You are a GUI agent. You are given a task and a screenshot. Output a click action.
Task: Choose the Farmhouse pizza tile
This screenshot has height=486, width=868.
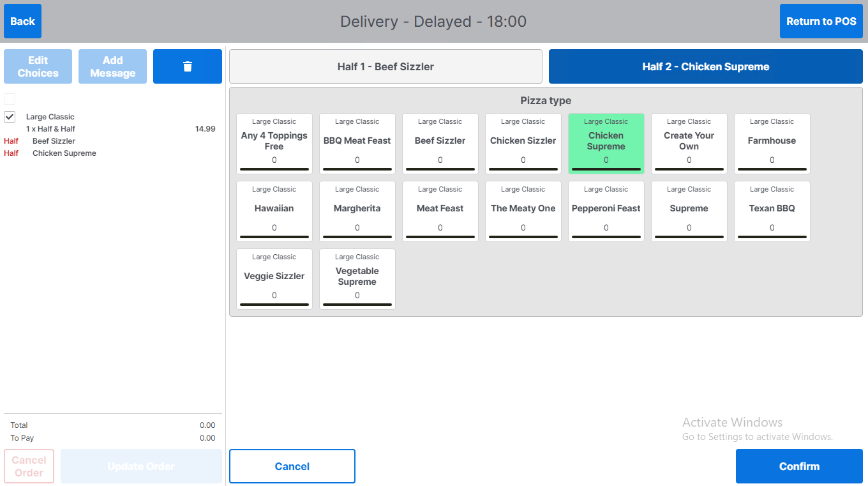[772, 144]
